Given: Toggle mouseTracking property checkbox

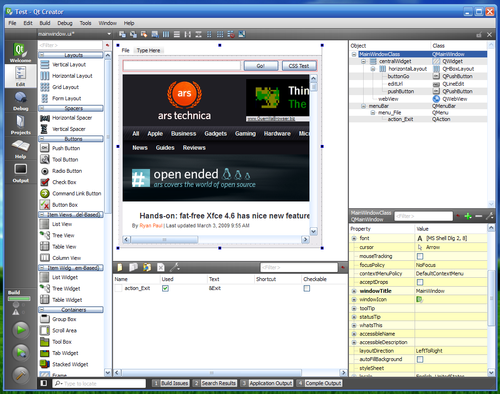Looking at the screenshot, I should [420, 256].
